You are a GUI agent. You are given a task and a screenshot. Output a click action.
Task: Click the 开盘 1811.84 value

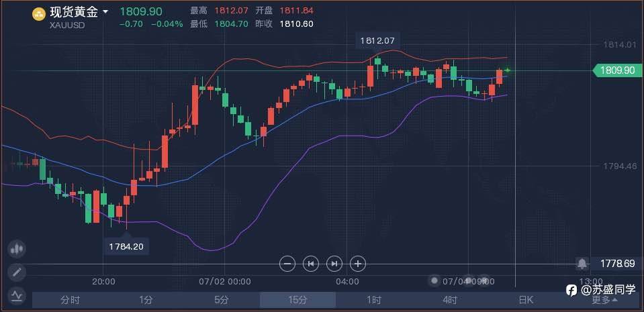297,11
